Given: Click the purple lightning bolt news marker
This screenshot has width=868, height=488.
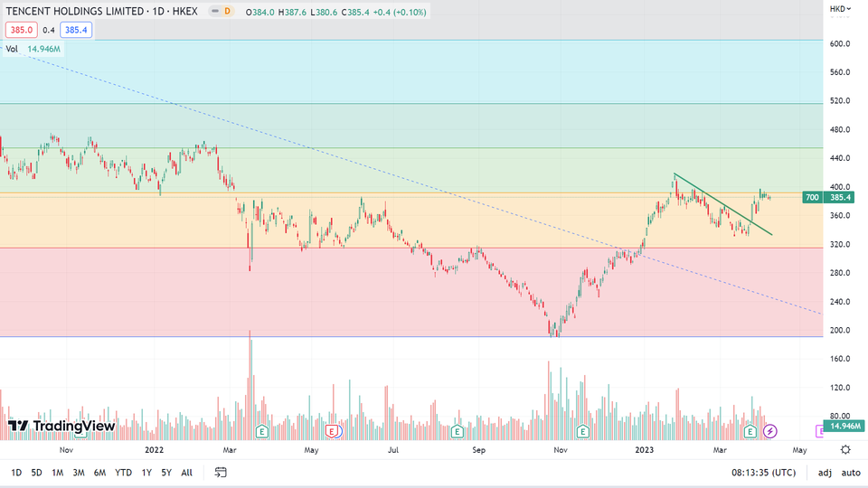Looking at the screenshot, I should 770,431.
